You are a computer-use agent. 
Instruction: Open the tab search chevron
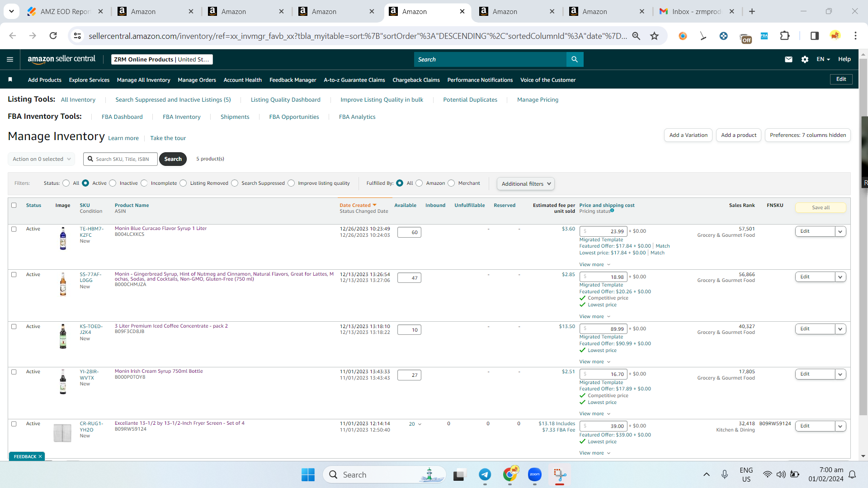click(11, 11)
